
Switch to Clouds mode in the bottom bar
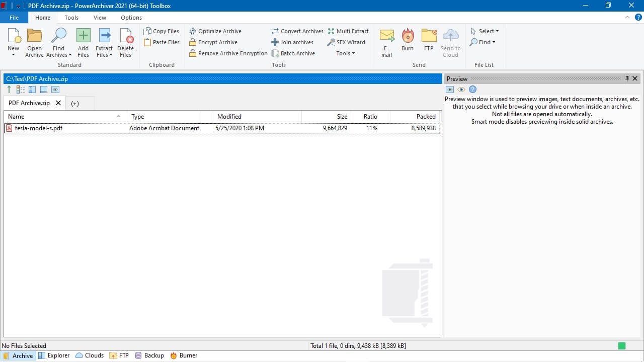(x=90, y=355)
